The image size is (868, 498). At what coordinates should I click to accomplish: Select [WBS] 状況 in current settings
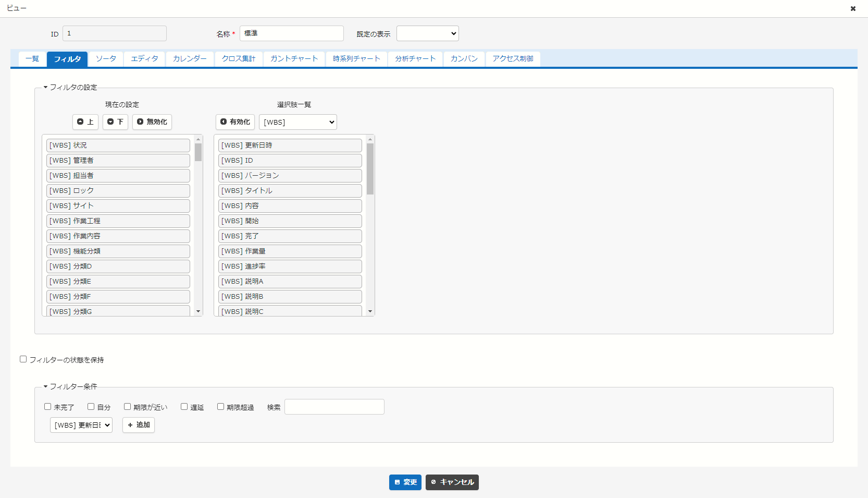118,145
